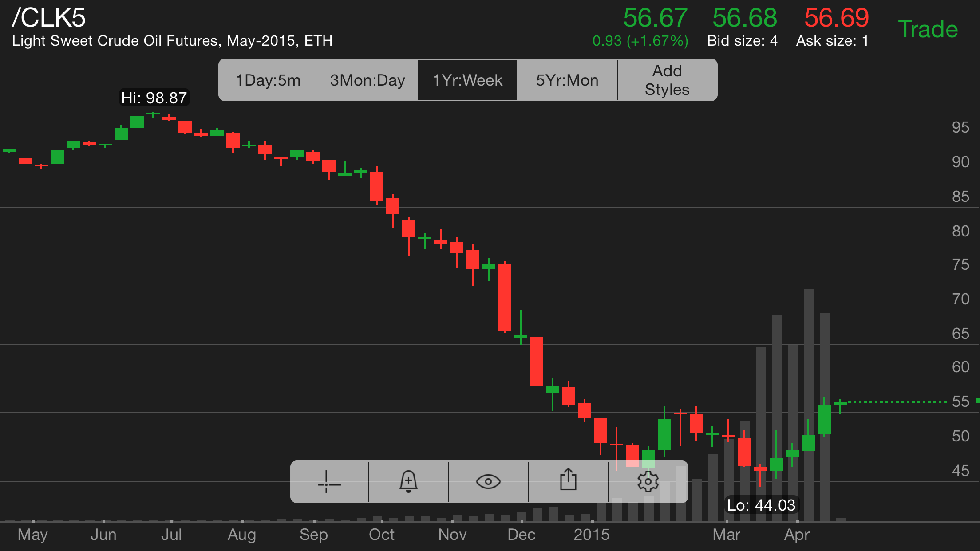Tap ask price 56.69
Viewport: 980px width, 551px height.
pyautogui.click(x=837, y=18)
